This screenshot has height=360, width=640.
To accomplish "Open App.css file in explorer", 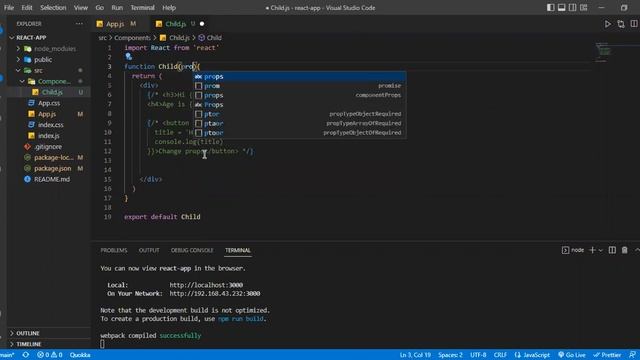I will tap(48, 103).
